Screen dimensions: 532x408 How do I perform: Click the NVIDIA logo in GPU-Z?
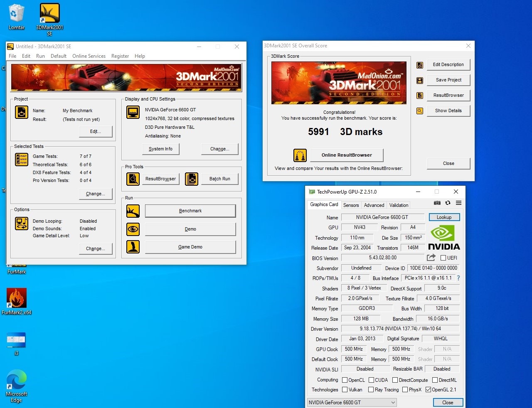click(x=444, y=238)
